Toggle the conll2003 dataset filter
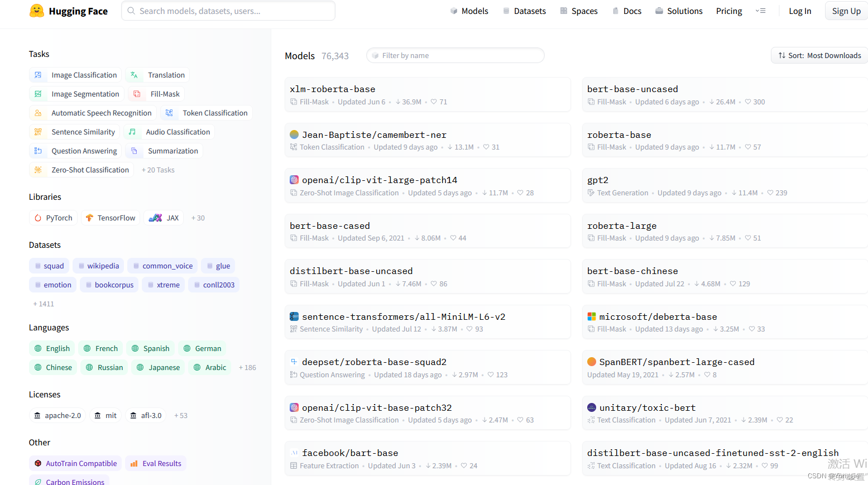The height and width of the screenshot is (485, 868). 214,285
